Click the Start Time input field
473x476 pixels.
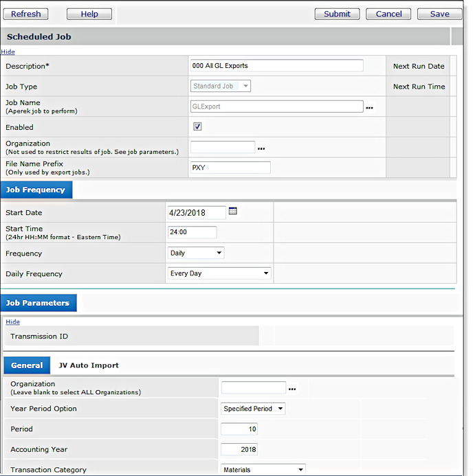pyautogui.click(x=192, y=232)
